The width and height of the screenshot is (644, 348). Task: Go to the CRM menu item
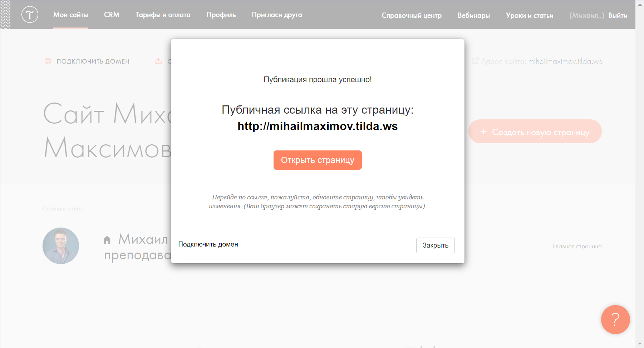pyautogui.click(x=112, y=15)
